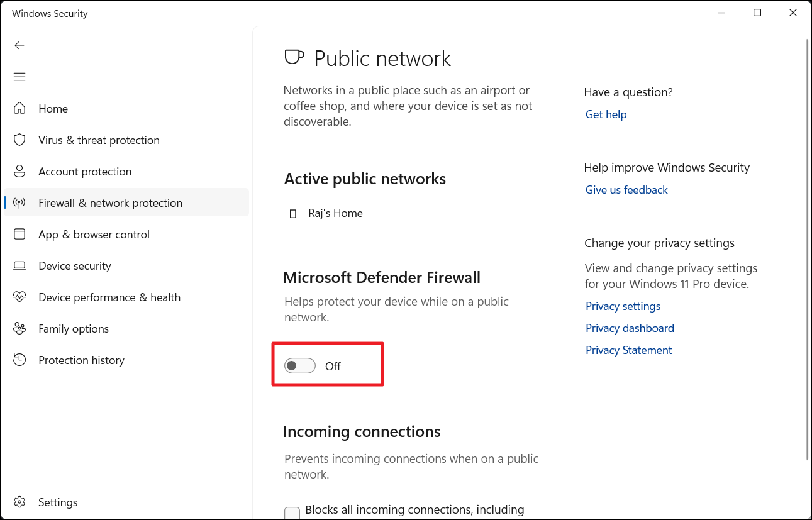Click the Settings gear icon
Screen dimensions: 812x520
point(19,502)
